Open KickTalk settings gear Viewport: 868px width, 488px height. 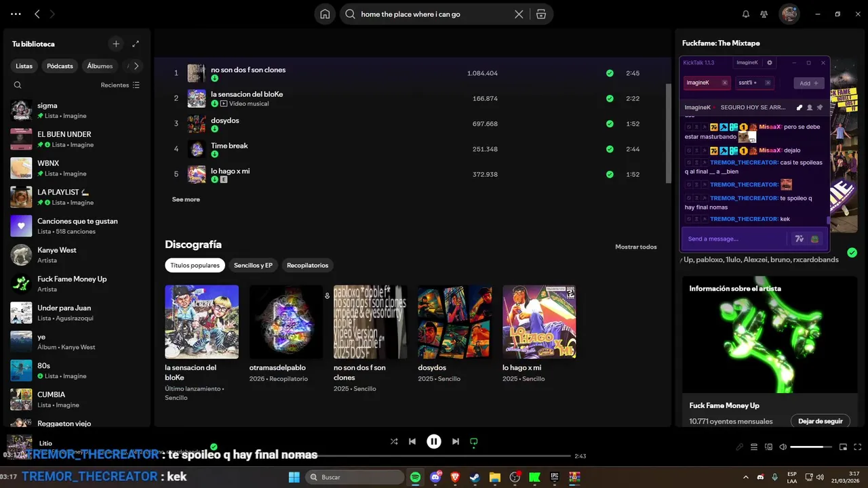(770, 62)
